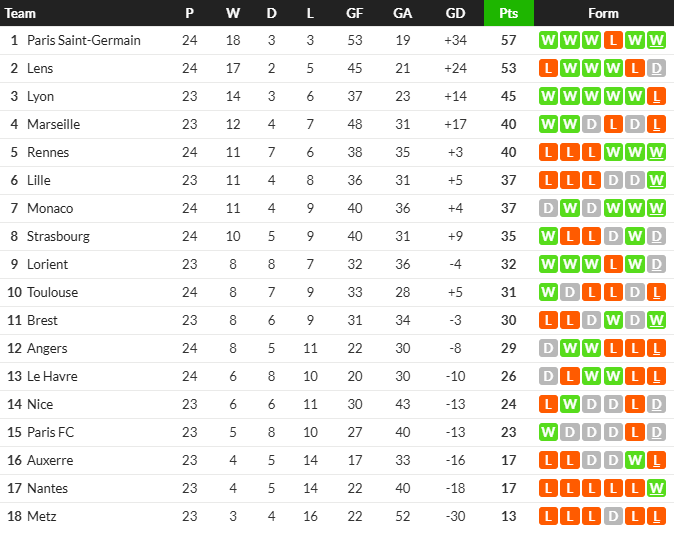Click Auxerre's green W form badge

tap(635, 460)
